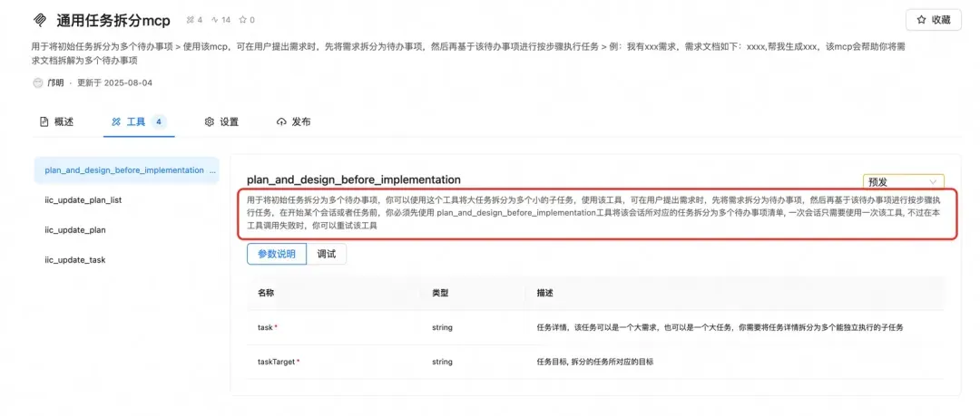Click the 名称 column header
Viewport: 980px width, 416px height.
pos(266,293)
